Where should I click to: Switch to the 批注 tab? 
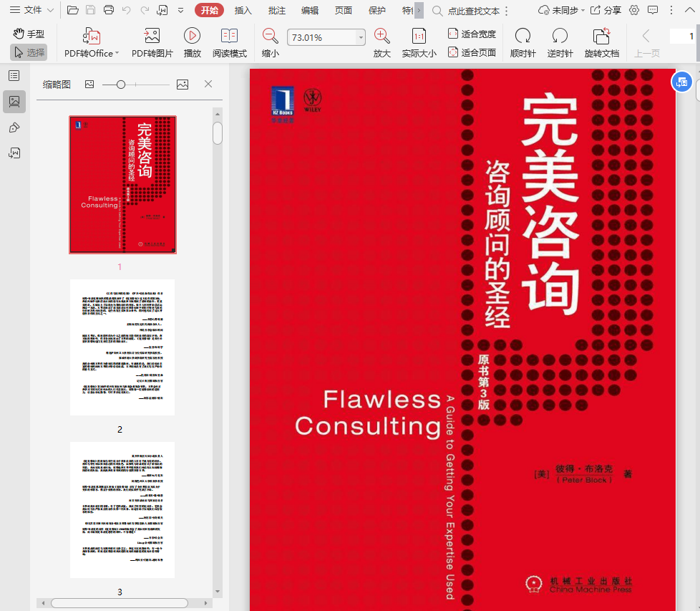pyautogui.click(x=276, y=10)
